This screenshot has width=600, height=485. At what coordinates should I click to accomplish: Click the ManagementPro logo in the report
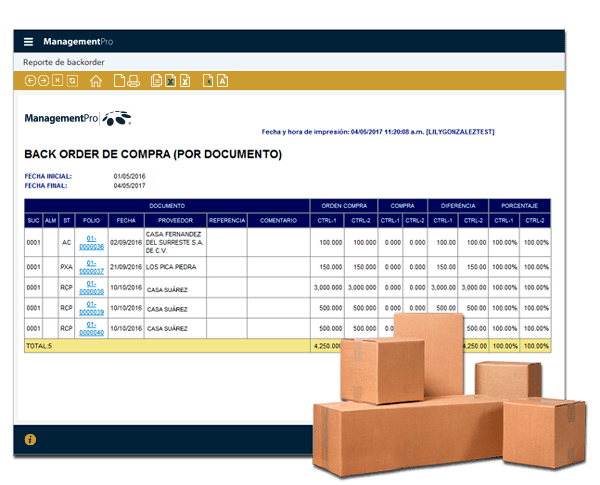(x=78, y=118)
